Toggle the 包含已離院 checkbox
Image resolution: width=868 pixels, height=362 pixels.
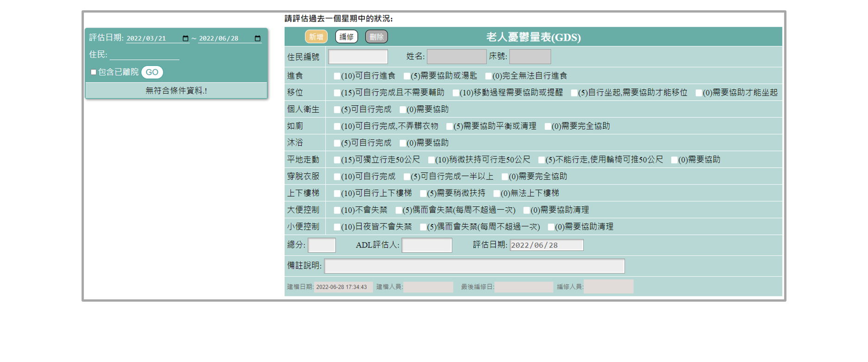click(x=94, y=72)
